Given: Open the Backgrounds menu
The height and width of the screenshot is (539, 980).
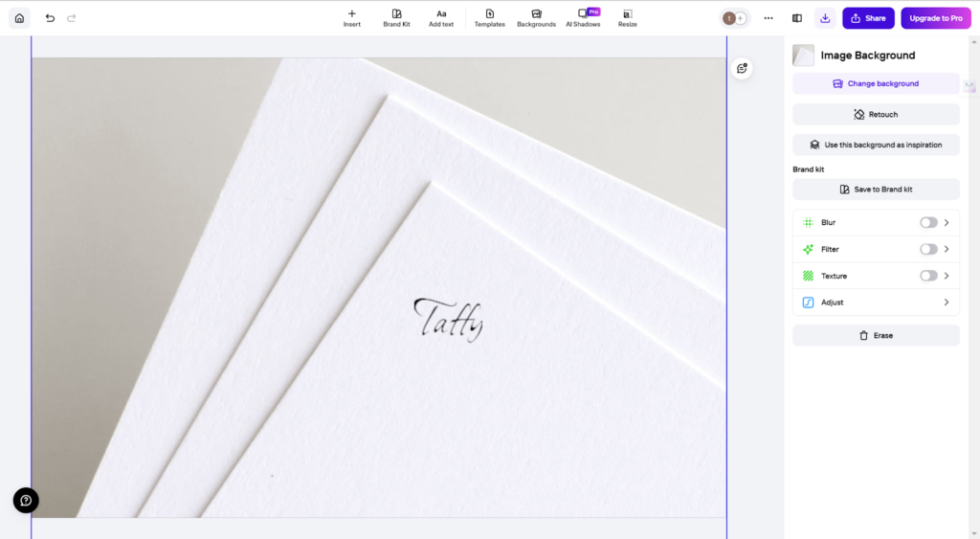Looking at the screenshot, I should pyautogui.click(x=536, y=18).
